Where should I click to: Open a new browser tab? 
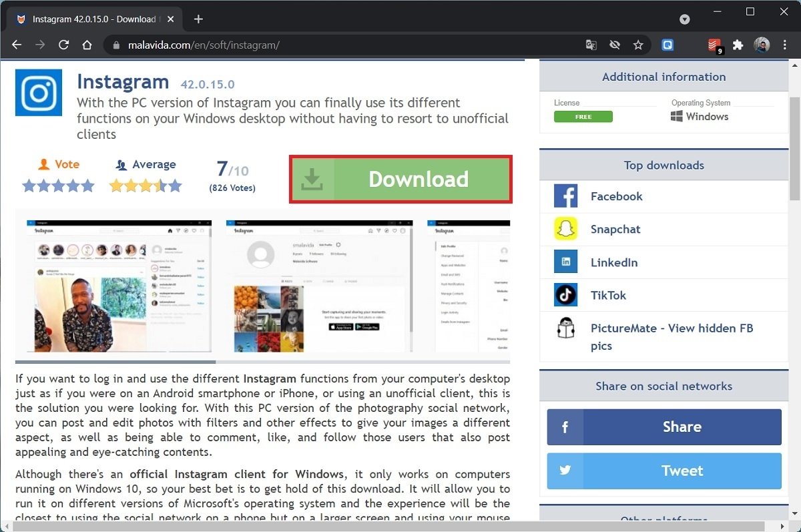pos(198,19)
